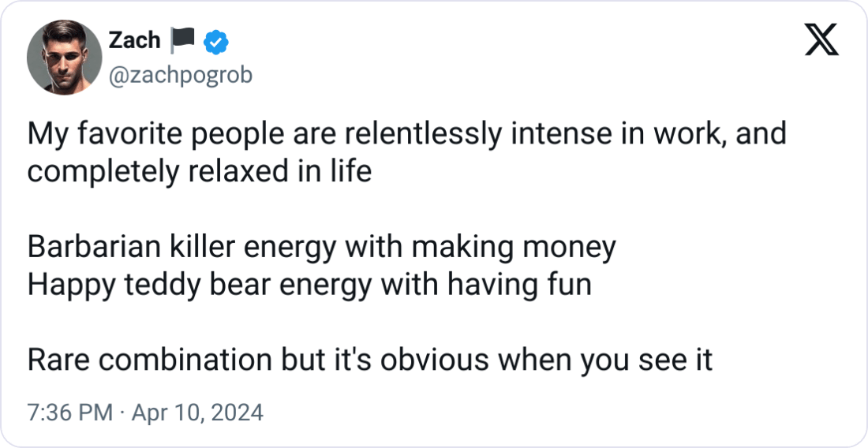The image size is (868, 448).
Task: Click the Apr 10, 2024 date
Action: point(197,413)
